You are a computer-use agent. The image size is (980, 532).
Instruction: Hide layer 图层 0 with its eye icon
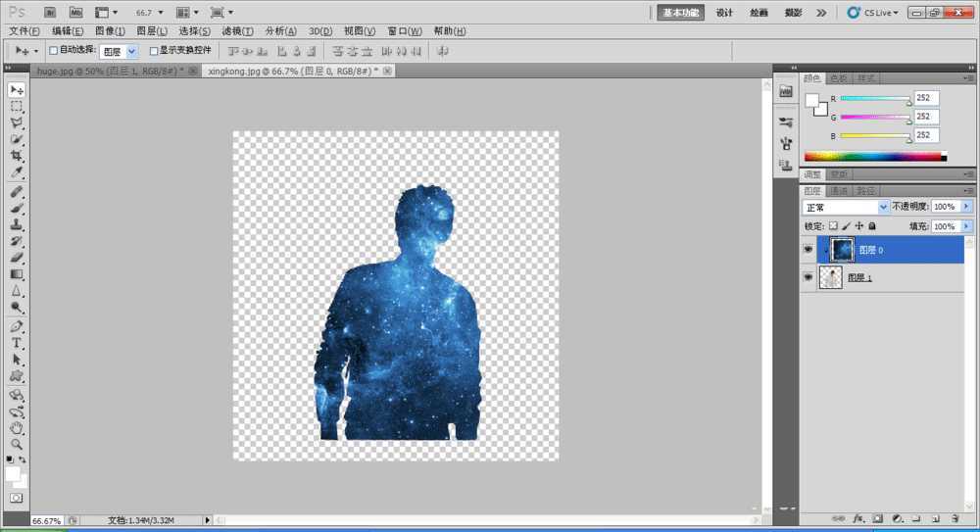click(808, 250)
